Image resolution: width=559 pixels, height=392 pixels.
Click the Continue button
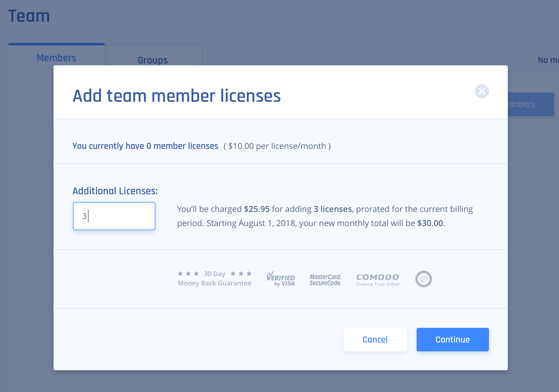pyautogui.click(x=452, y=340)
